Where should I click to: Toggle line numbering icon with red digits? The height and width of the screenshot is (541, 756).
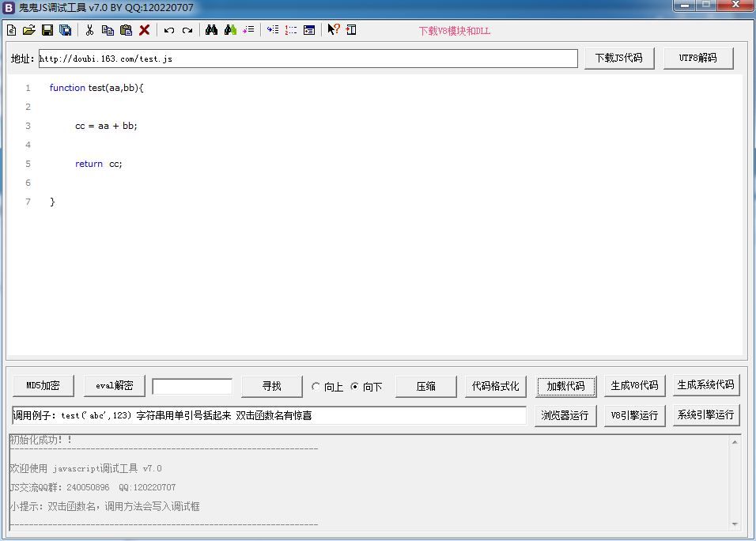click(291, 30)
